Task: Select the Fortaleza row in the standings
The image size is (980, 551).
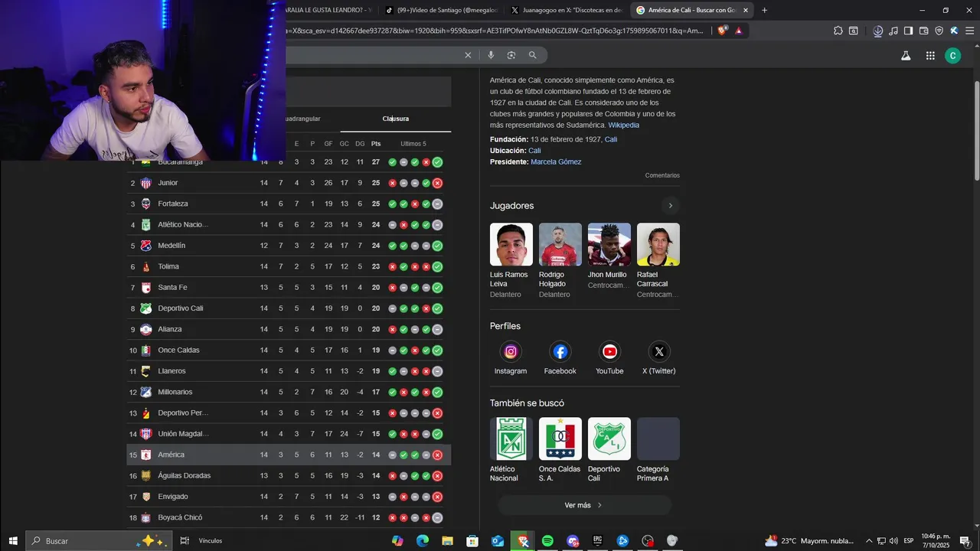Action: tap(289, 204)
